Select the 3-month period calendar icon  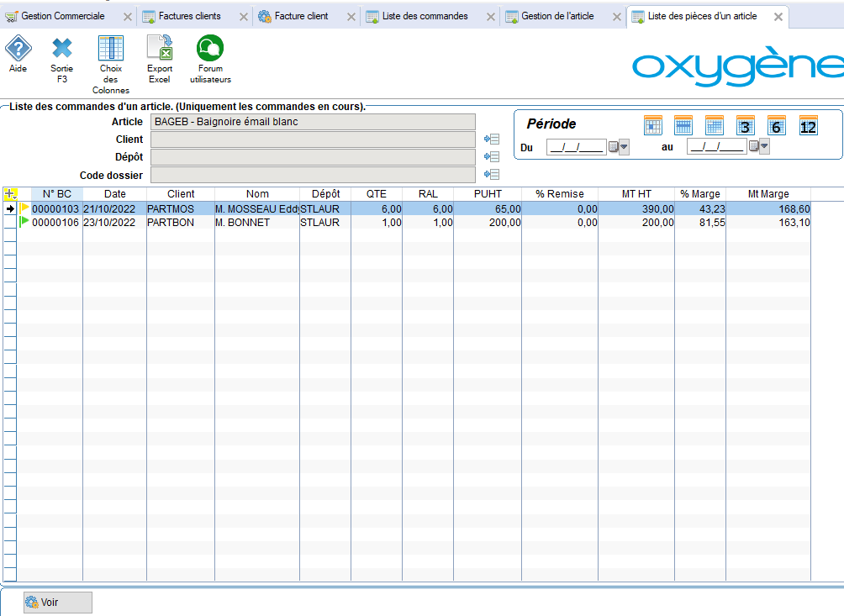pos(746,126)
